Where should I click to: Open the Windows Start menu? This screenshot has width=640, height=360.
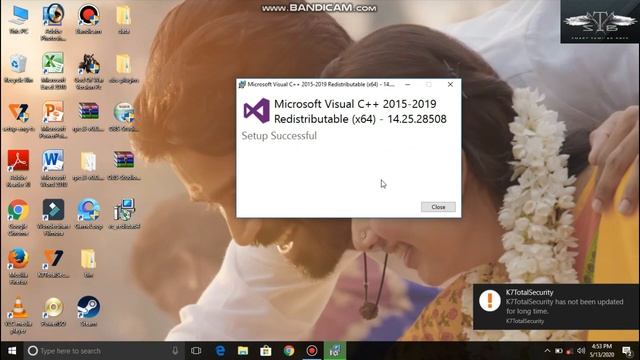click(x=12, y=351)
